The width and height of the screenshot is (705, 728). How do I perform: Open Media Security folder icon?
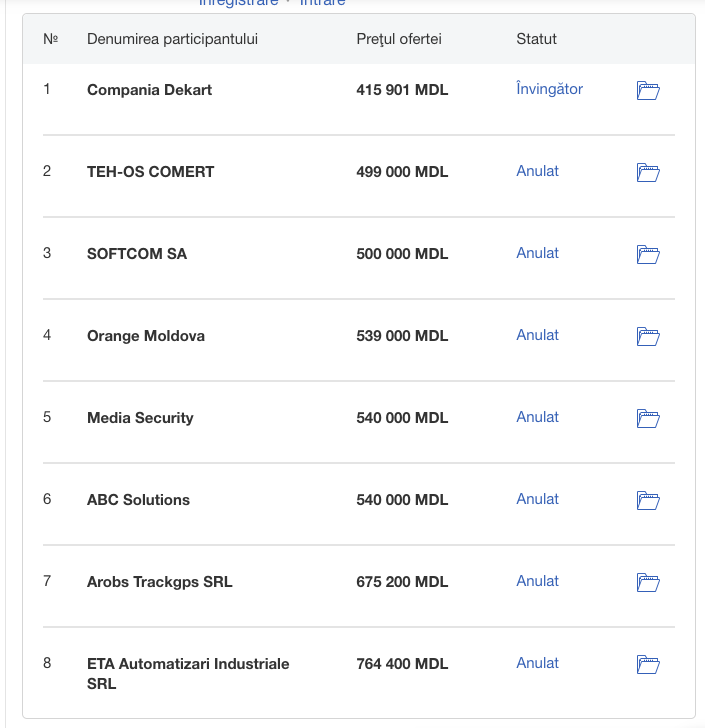tap(648, 418)
